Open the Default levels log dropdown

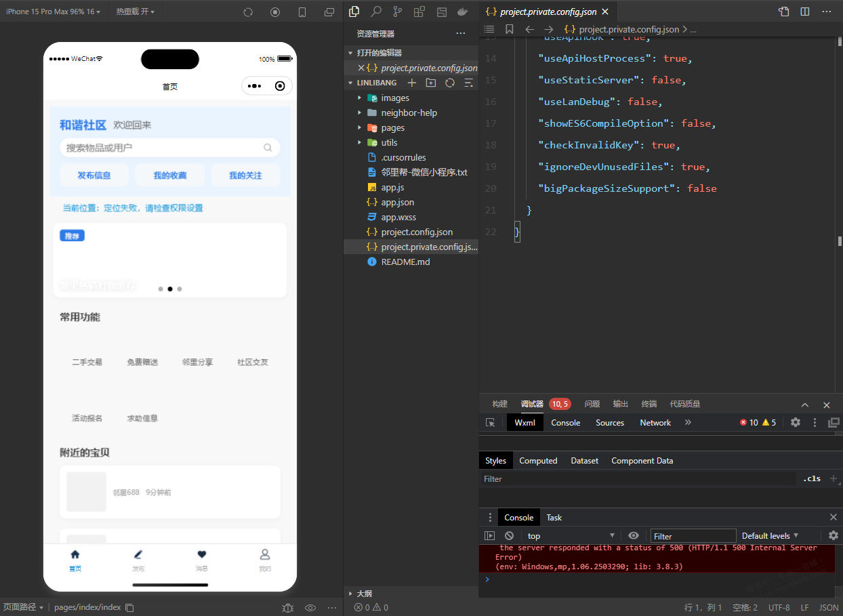[x=770, y=535]
